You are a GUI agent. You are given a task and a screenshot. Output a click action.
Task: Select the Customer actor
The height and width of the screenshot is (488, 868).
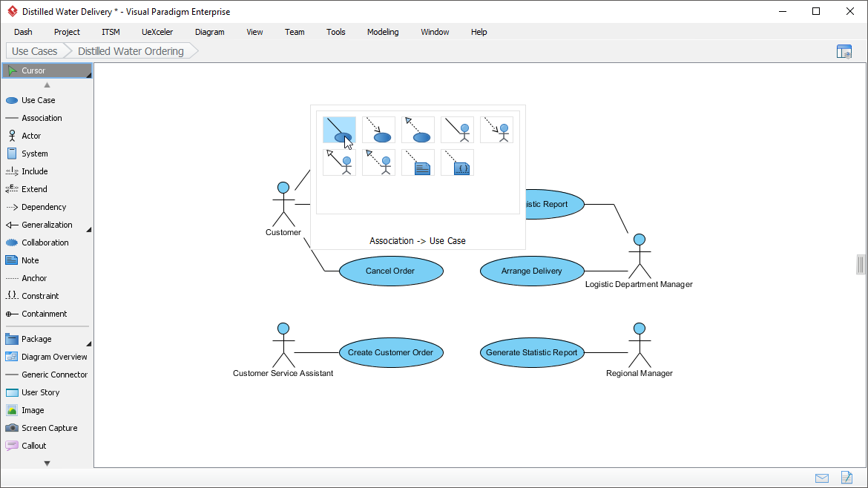coord(283,208)
